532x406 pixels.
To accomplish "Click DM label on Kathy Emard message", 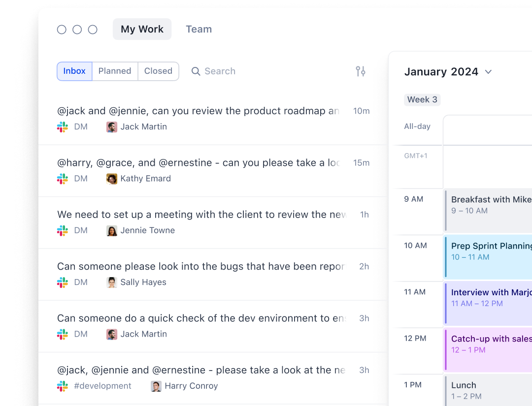I will click(81, 179).
